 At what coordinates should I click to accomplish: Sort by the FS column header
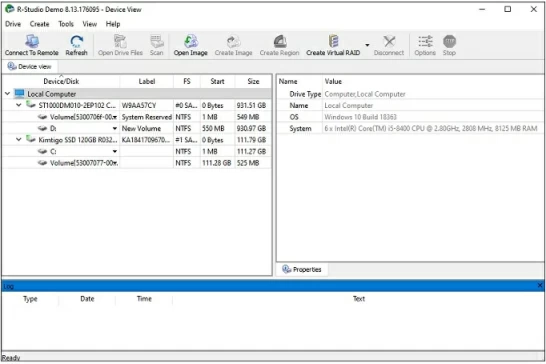coord(187,81)
